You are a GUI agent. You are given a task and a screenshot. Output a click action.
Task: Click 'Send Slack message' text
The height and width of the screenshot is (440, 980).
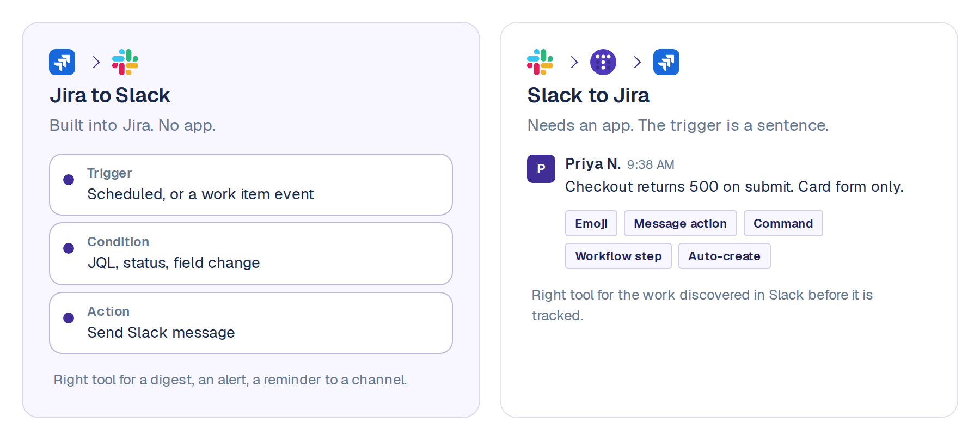point(161,333)
